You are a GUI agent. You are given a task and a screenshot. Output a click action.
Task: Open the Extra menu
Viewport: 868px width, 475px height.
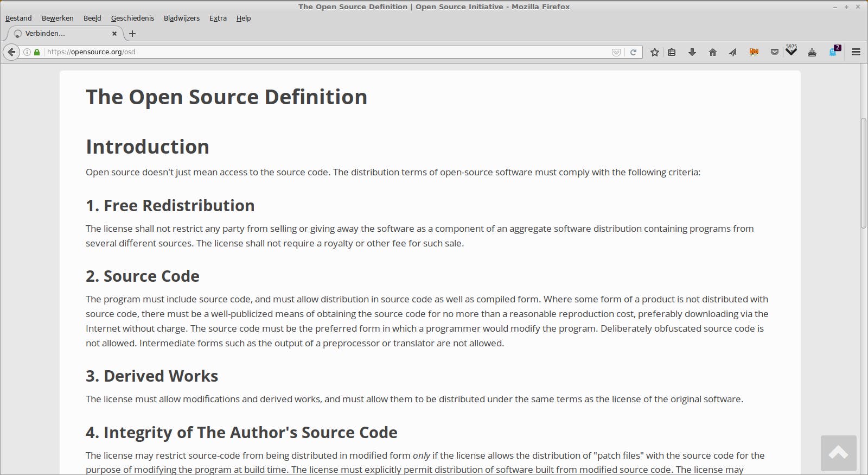[x=218, y=18]
